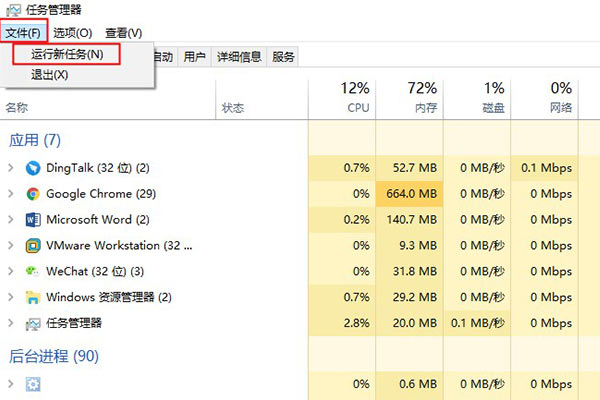This screenshot has width=600, height=400.
Task: Click Word's 0.2% CPU value
Action: [357, 220]
